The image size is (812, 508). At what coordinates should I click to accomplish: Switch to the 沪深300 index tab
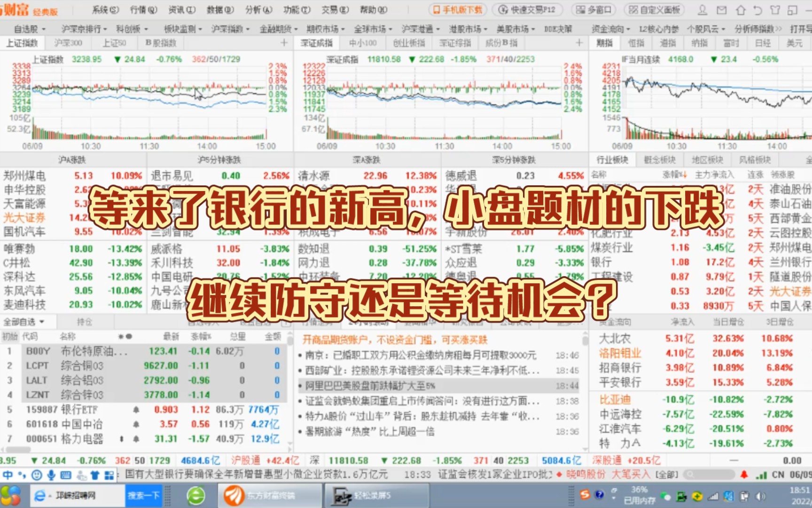[68, 43]
